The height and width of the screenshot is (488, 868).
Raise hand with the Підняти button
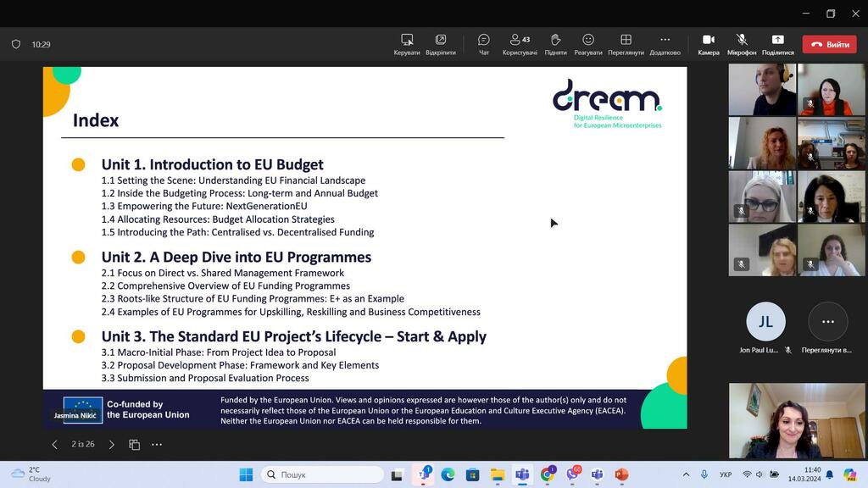tap(555, 44)
